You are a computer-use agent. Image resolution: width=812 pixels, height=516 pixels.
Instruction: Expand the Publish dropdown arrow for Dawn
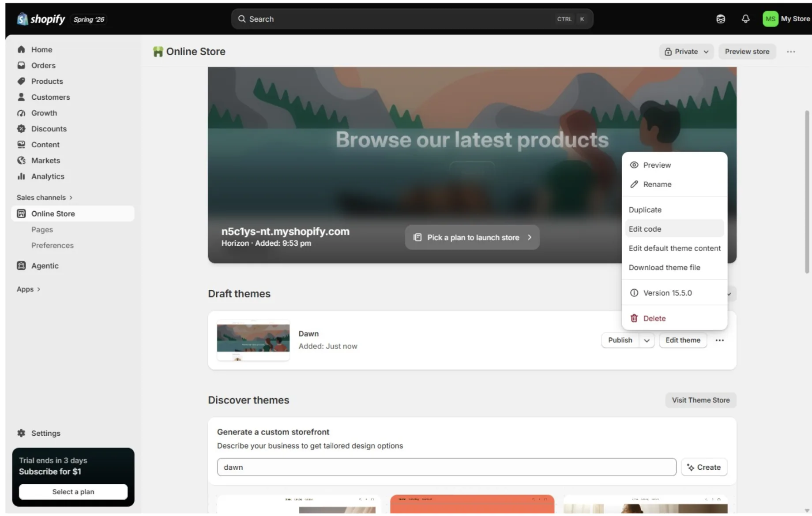point(647,340)
